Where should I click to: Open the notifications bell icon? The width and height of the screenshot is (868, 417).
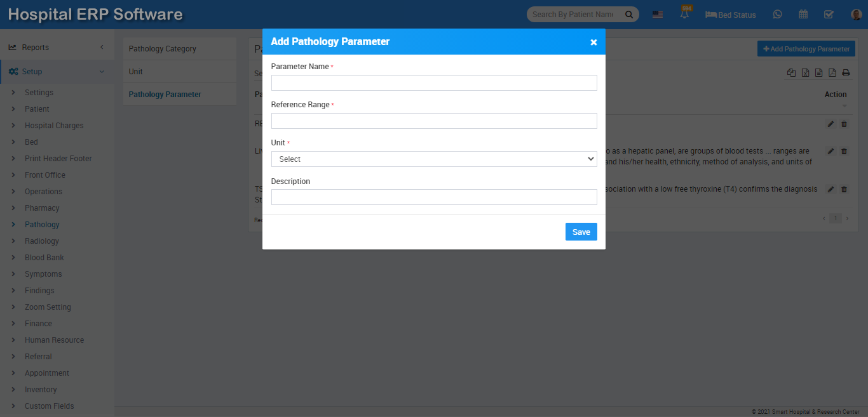[685, 14]
